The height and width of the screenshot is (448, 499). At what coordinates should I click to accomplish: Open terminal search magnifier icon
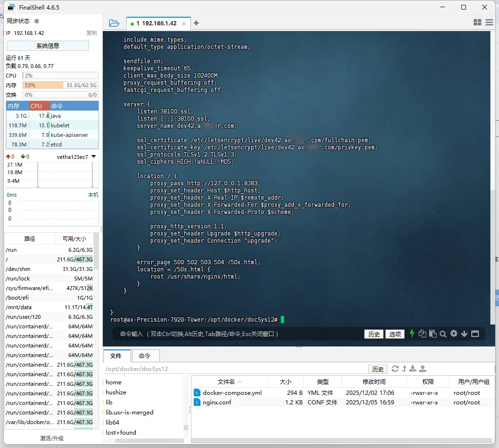(x=443, y=334)
